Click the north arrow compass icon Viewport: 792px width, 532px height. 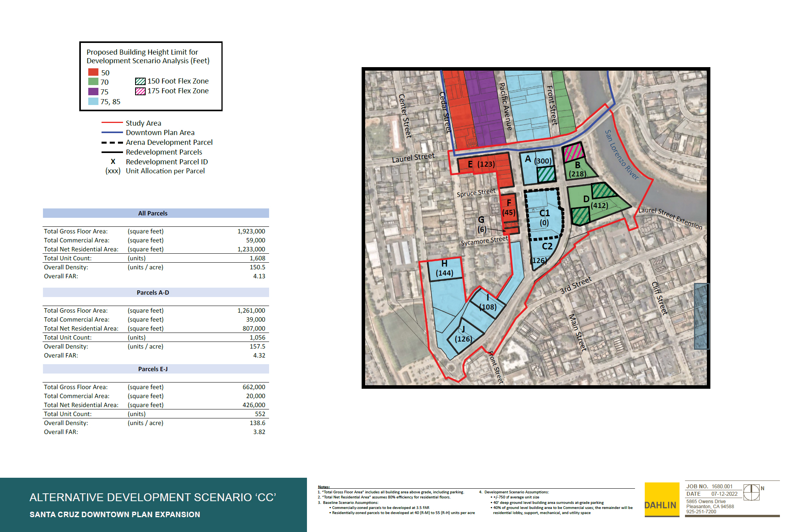(x=751, y=492)
